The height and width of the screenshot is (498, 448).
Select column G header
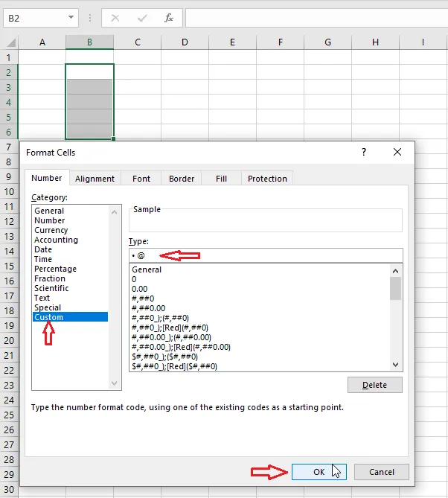pos(327,42)
